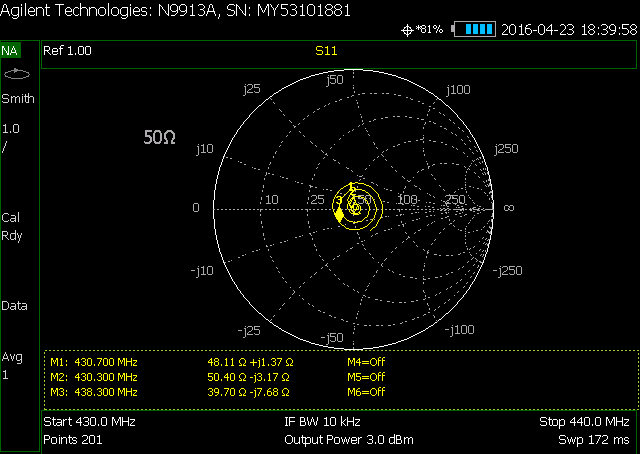Click the NA mode indicator
The image size is (640, 454).
(x=10, y=50)
